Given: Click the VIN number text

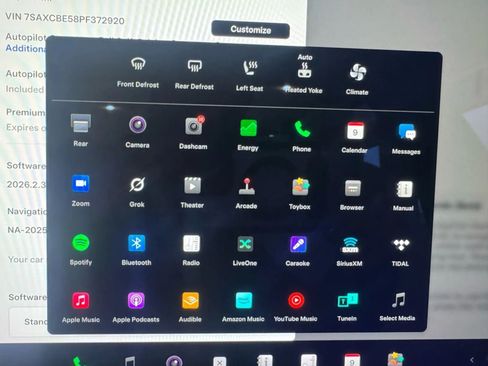Looking at the screenshot, I should point(65,19).
